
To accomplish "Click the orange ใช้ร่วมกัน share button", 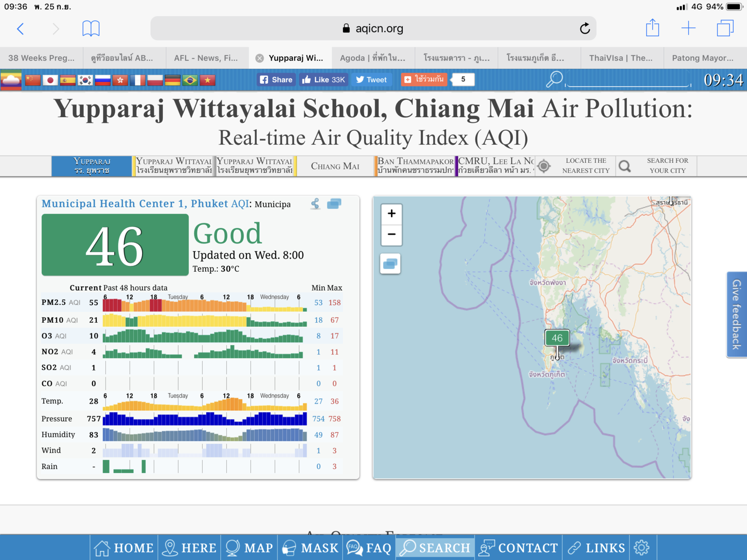I will 424,79.
